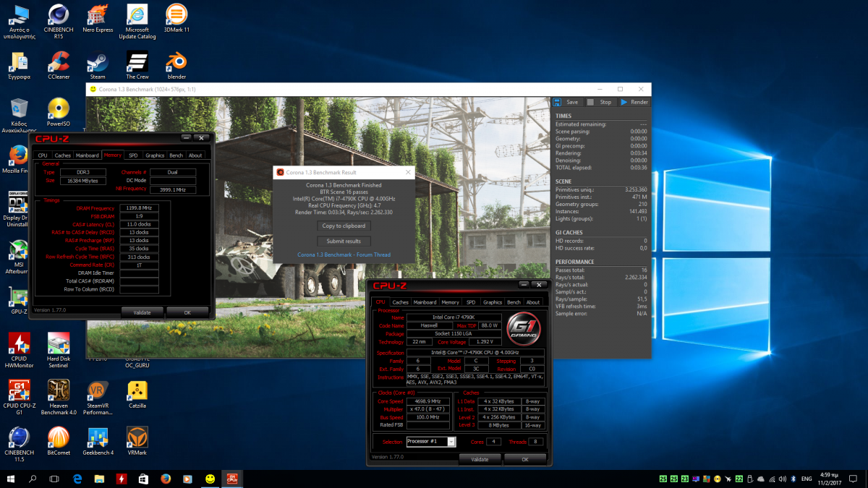Select the Hard Disk Sentinel shortcut
This screenshot has height=488, width=868.
59,351
